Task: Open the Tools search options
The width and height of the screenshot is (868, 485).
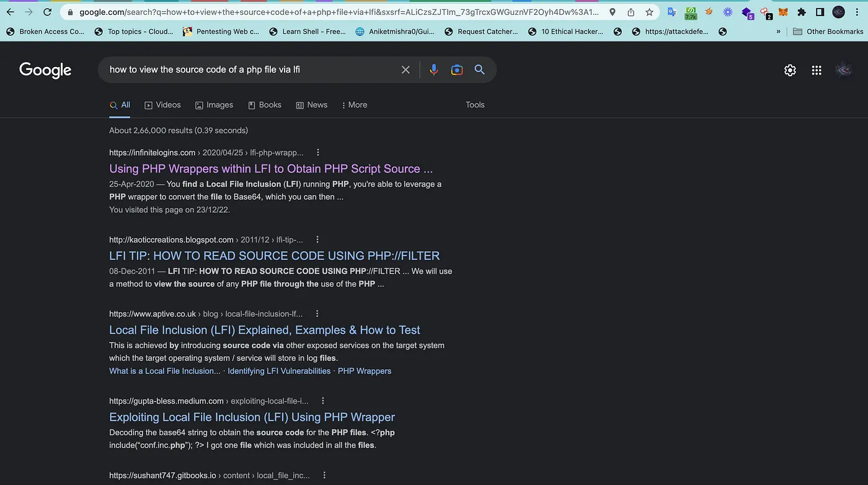Action: (x=475, y=105)
